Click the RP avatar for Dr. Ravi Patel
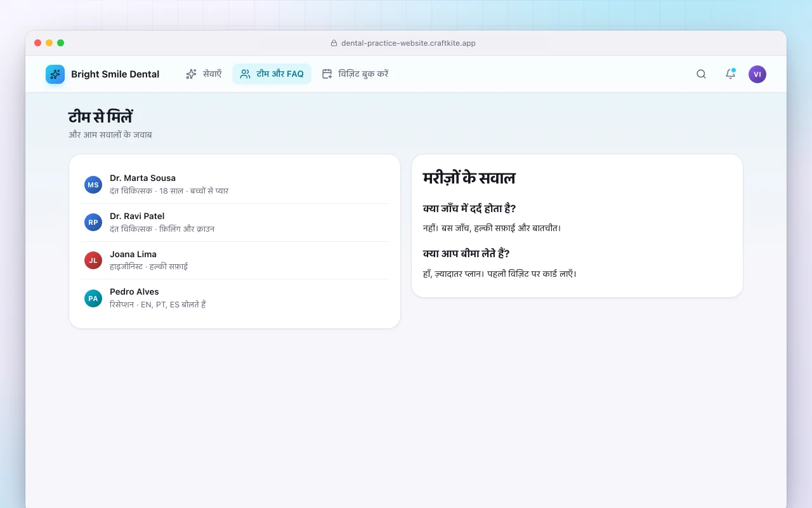 [x=93, y=222]
